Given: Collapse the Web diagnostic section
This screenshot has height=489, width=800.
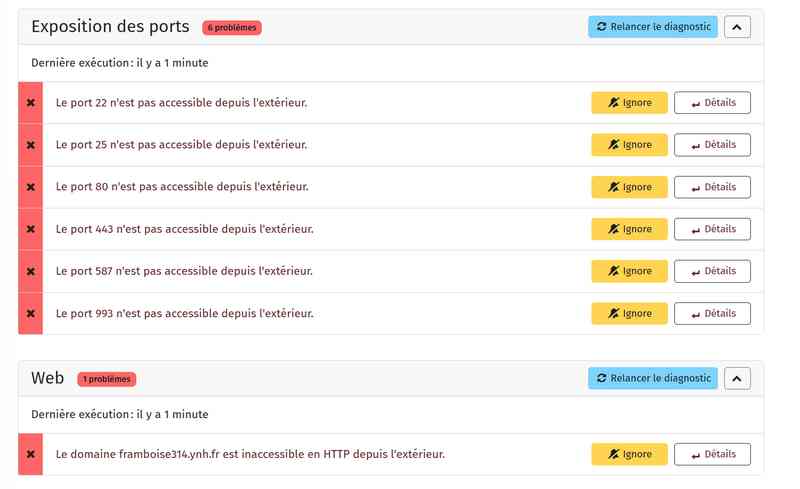Looking at the screenshot, I should click(737, 378).
